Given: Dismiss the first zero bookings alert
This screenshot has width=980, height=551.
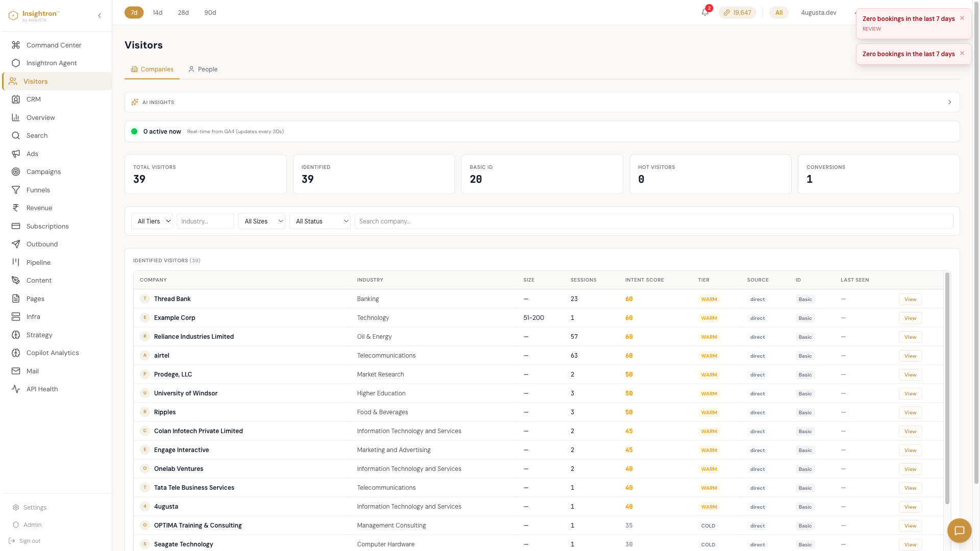Looking at the screenshot, I should (x=962, y=18).
